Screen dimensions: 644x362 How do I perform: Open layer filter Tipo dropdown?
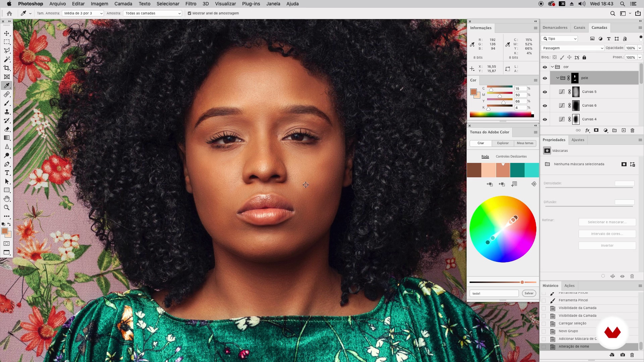tap(560, 39)
